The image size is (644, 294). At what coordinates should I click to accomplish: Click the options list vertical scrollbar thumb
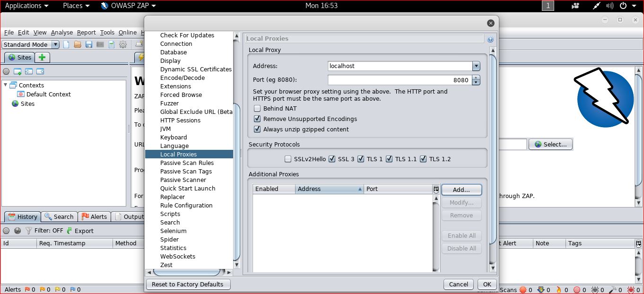click(x=237, y=182)
